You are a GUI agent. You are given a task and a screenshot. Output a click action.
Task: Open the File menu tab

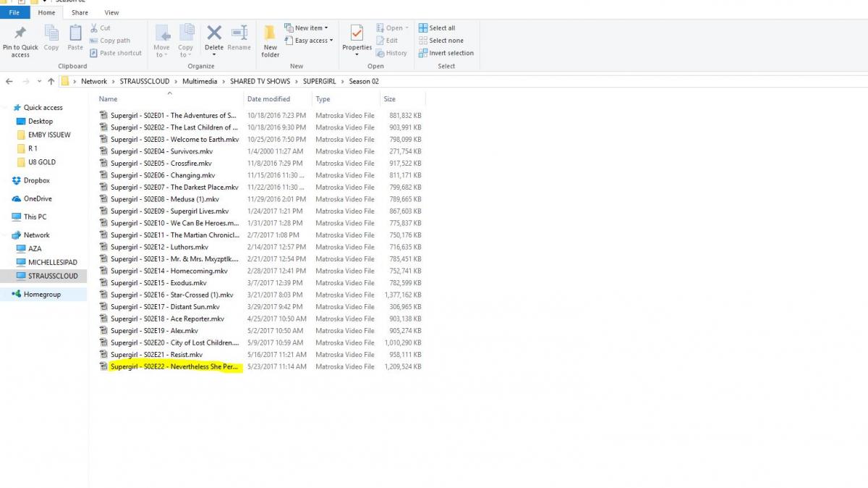pyautogui.click(x=14, y=12)
